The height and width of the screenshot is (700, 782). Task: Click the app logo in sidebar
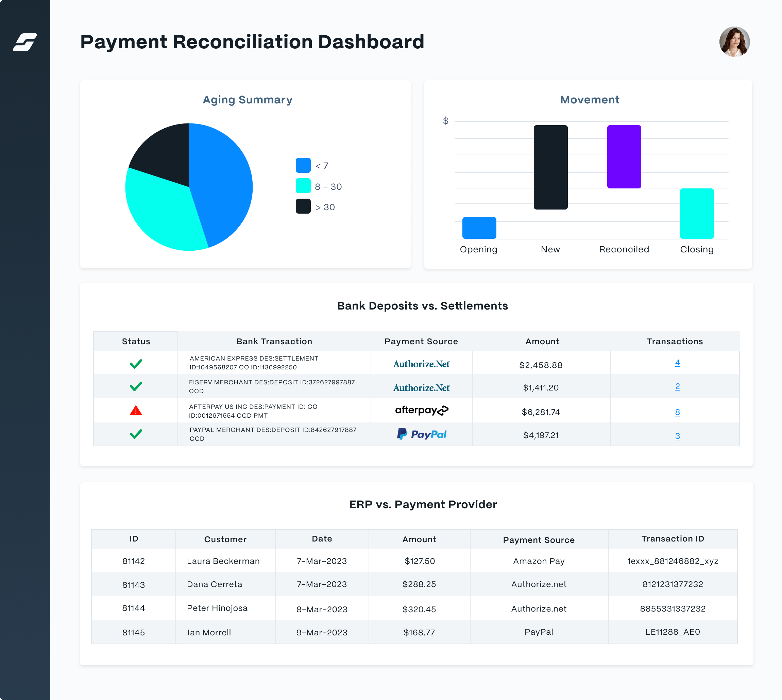click(x=25, y=42)
